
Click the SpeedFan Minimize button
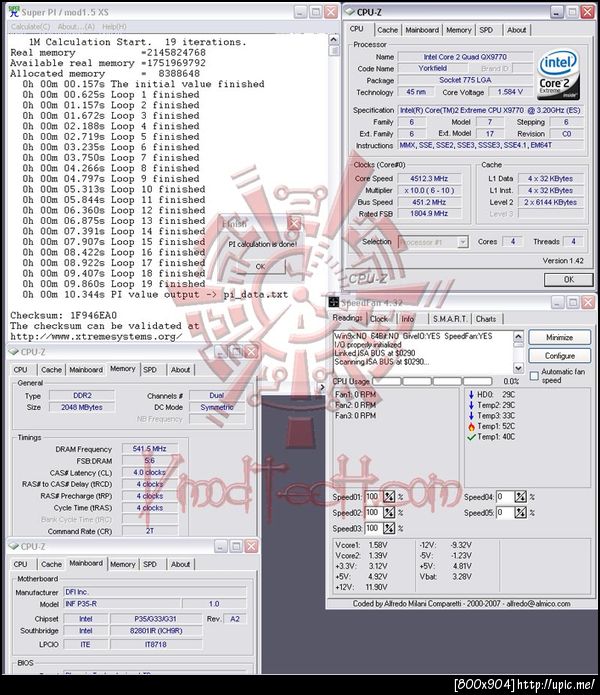pyautogui.click(x=559, y=337)
